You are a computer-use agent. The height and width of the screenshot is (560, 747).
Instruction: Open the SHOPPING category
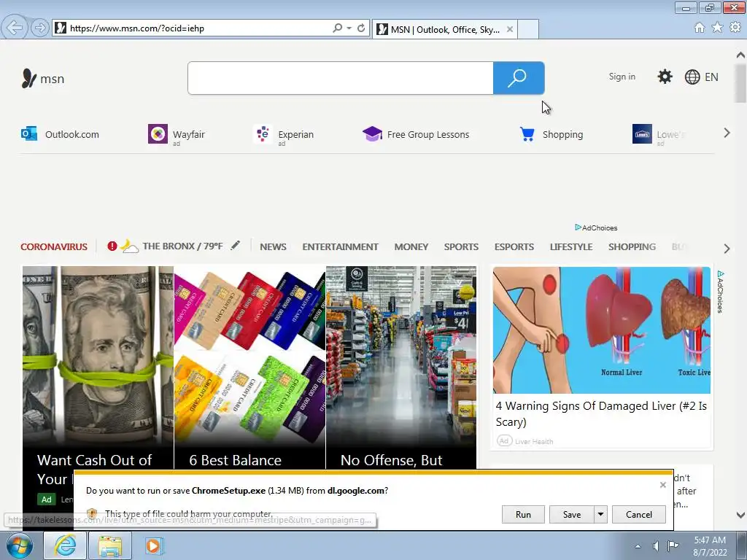point(632,246)
